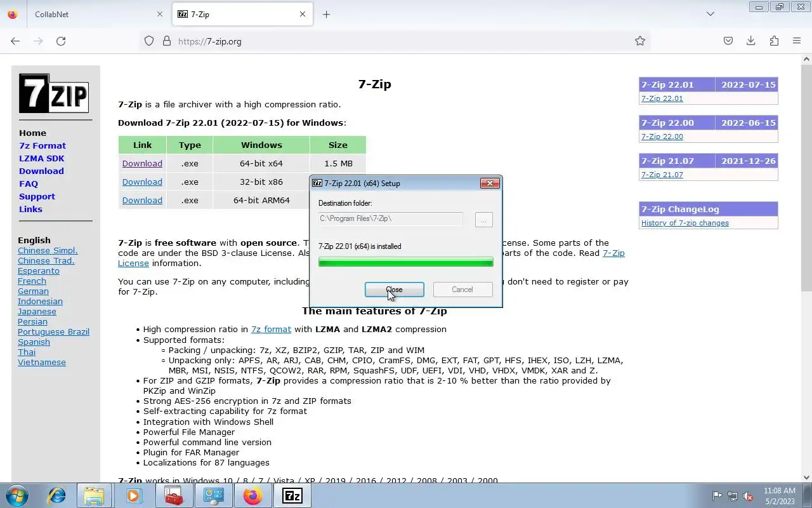The image size is (812, 508).
Task: Switch language to Chinese Trad.
Action: click(x=46, y=260)
